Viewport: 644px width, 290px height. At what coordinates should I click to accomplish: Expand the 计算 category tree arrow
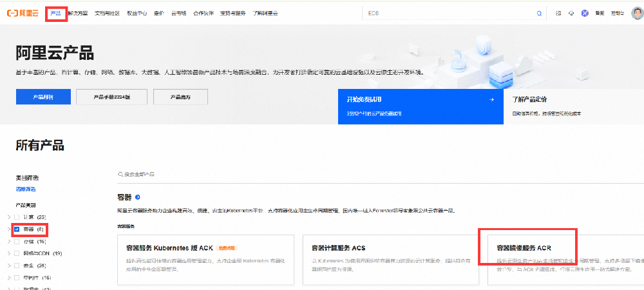pos(9,217)
